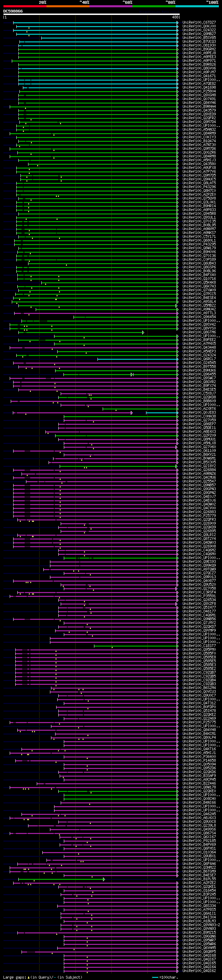222x980 pixels.
Task: Select hit label UniRef100_Q2QFR2
Action: pyautogui.click(x=199, y=118)
